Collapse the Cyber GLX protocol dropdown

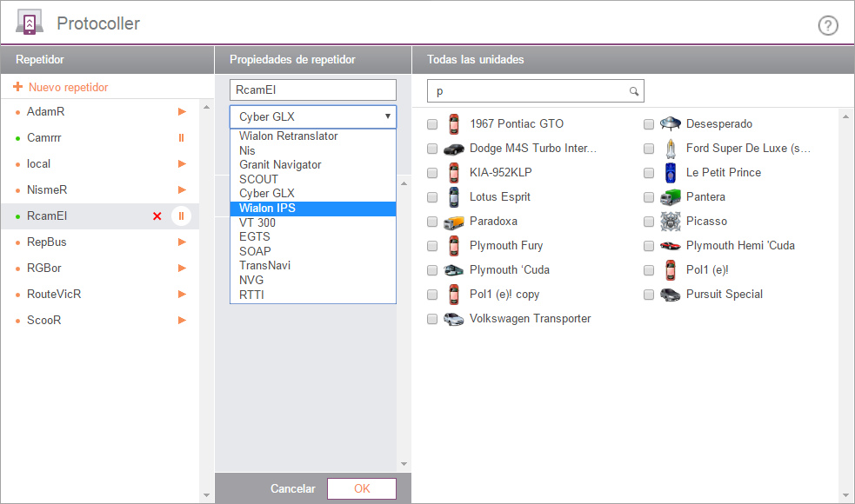(387, 116)
